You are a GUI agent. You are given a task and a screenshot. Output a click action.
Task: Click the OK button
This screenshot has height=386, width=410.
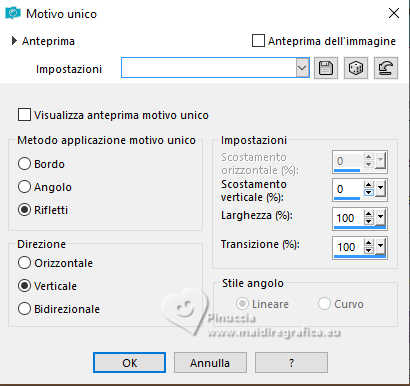click(129, 362)
